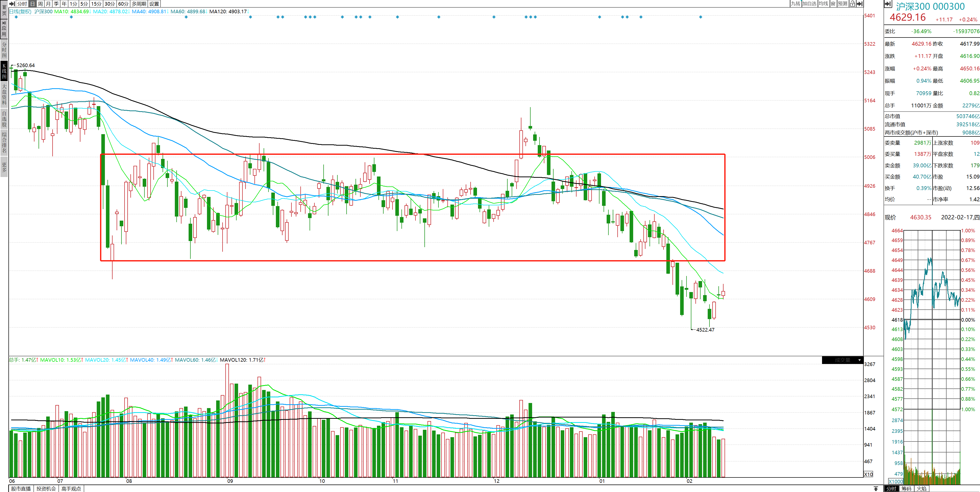Click the lock icon in chart toolbar
The height and width of the screenshot is (492, 980).
[x=853, y=4]
